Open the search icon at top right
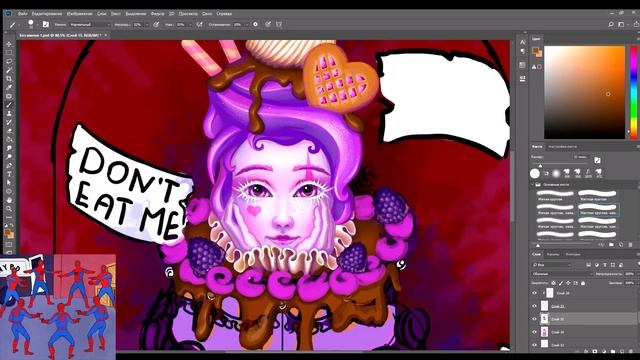 [611, 24]
